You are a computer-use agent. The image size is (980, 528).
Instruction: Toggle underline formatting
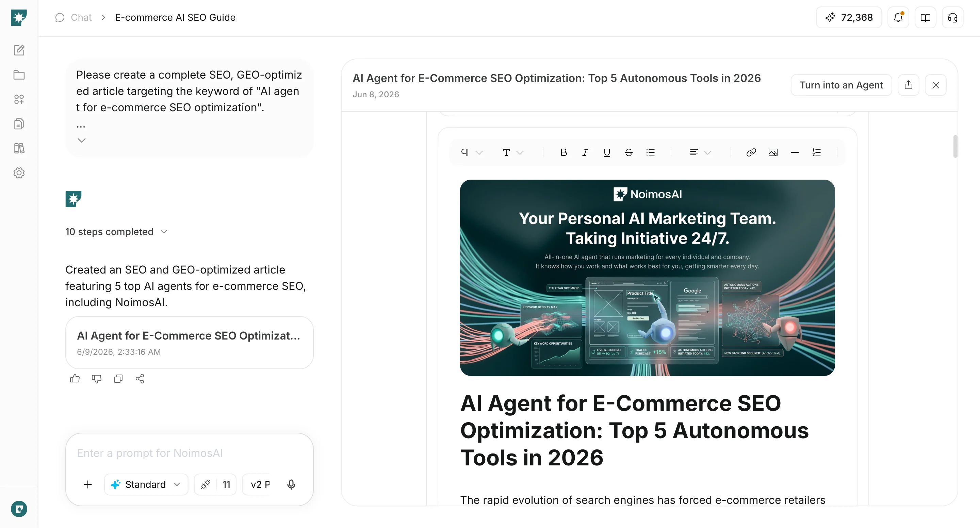click(x=607, y=152)
